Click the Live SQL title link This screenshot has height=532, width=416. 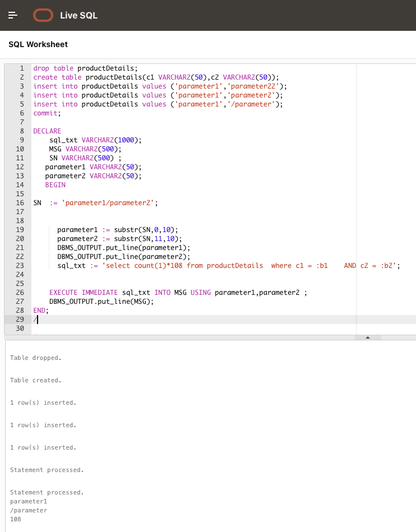point(78,15)
